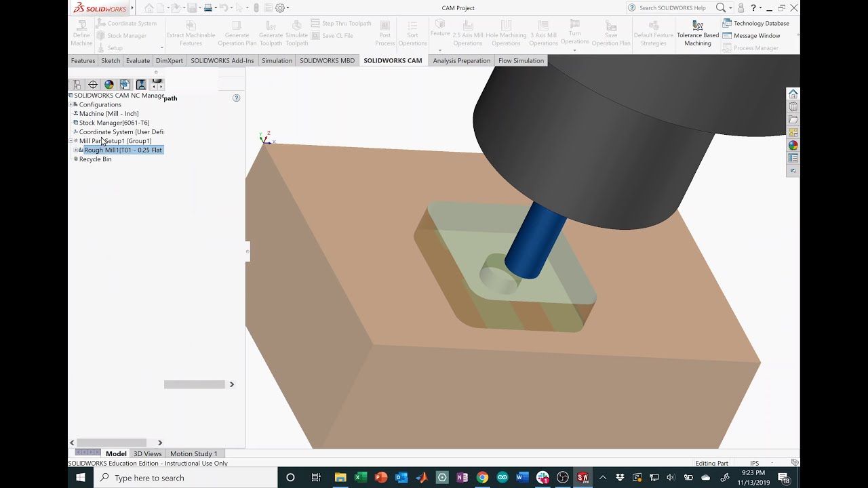Open the Save dropdown arrow

pos(199,8)
